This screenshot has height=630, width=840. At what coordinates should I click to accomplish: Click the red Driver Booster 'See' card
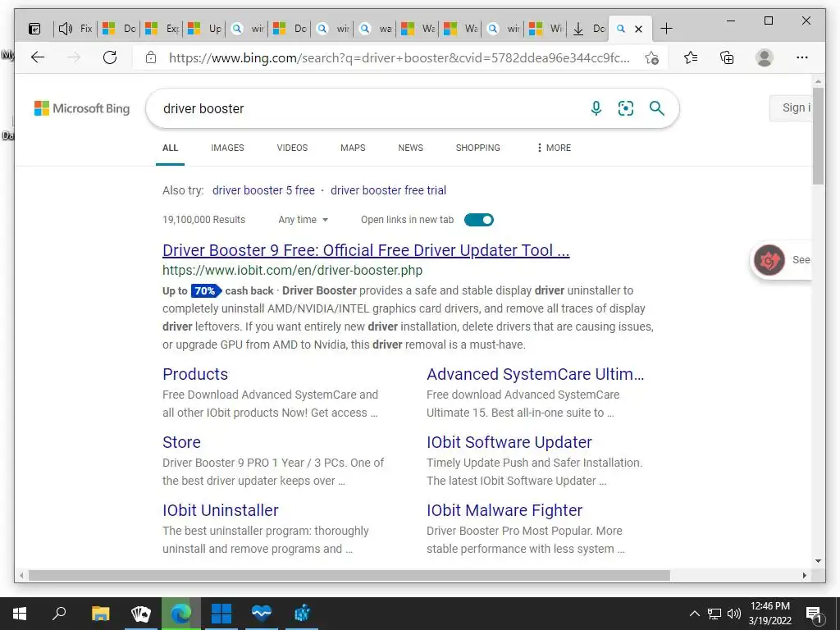coord(781,260)
